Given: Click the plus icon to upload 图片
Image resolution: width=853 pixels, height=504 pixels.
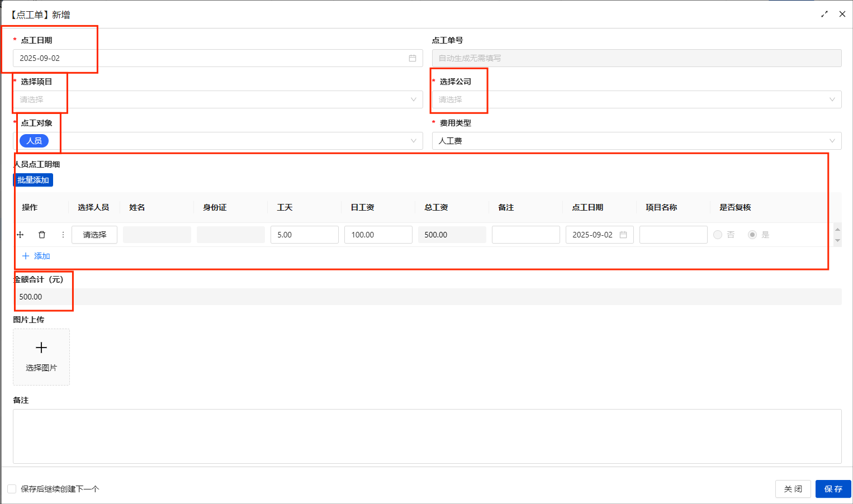Looking at the screenshot, I should (41, 348).
